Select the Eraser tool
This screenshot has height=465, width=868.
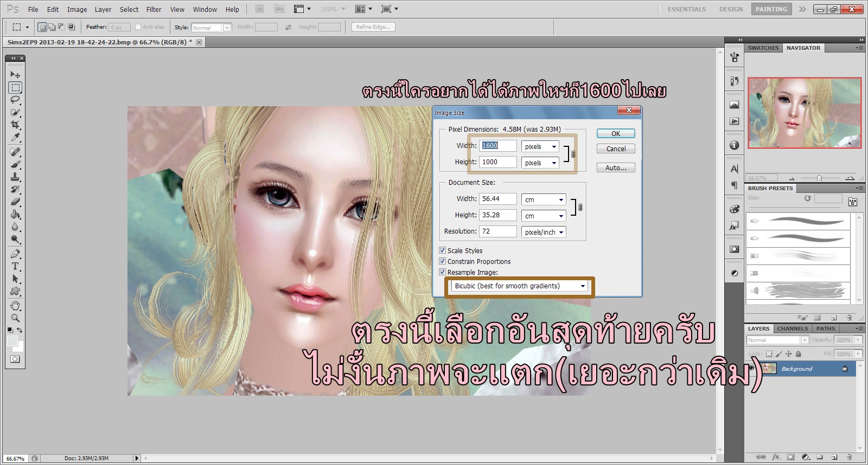[15, 202]
